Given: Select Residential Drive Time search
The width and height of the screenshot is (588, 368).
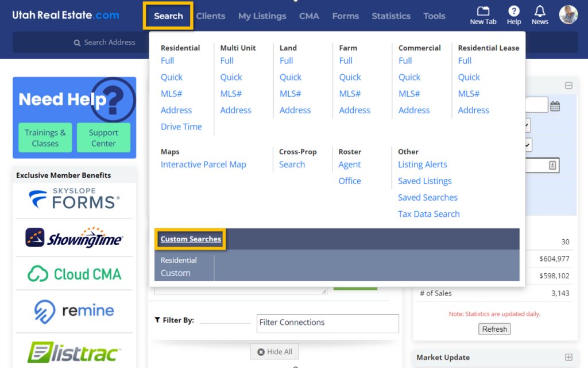Looking at the screenshot, I should (x=181, y=126).
